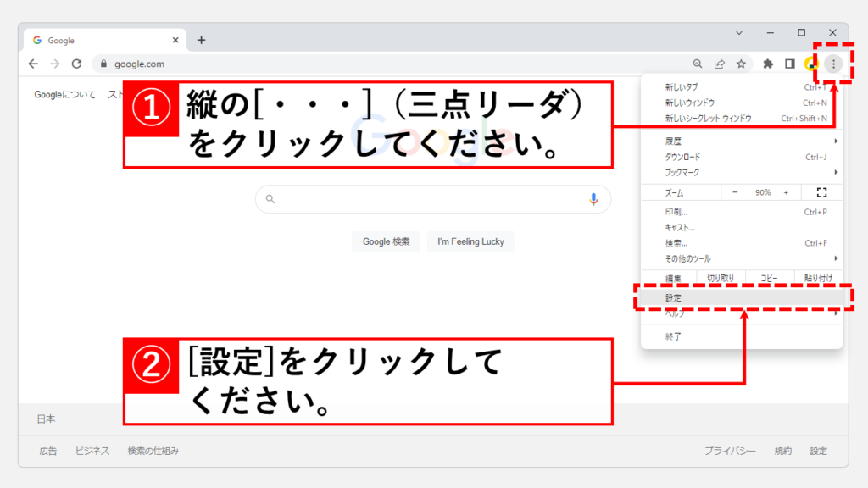868x488 pixels.
Task: Bookmark this page with the star icon
Action: point(741,64)
